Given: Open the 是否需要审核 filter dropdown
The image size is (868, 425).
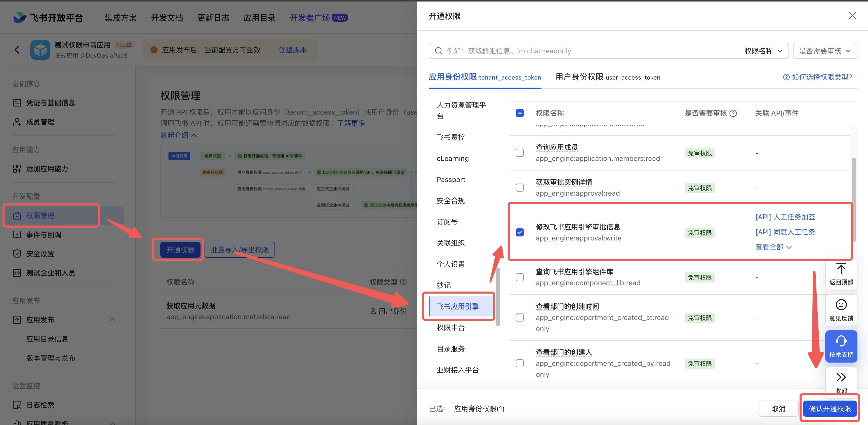Looking at the screenshot, I should point(825,51).
